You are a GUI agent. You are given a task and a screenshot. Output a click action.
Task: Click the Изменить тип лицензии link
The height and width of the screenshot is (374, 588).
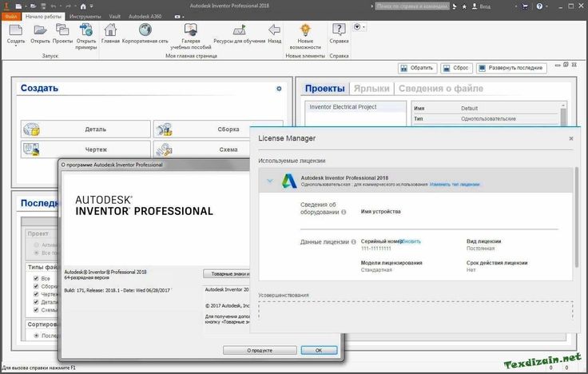[x=455, y=185]
